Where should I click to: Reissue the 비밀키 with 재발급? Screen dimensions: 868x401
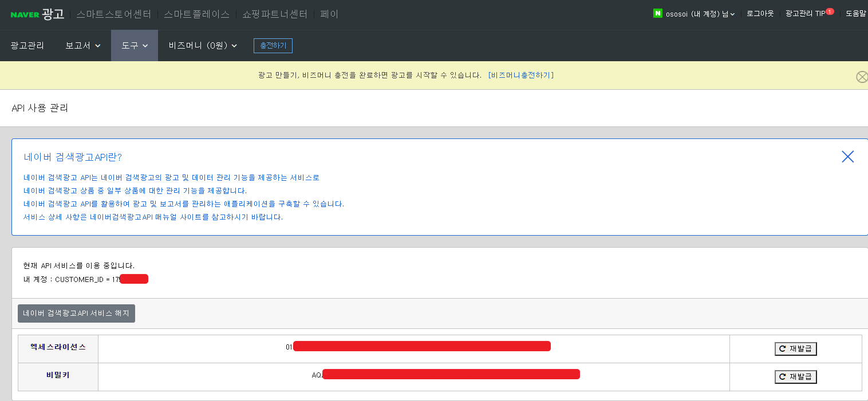[795, 377]
